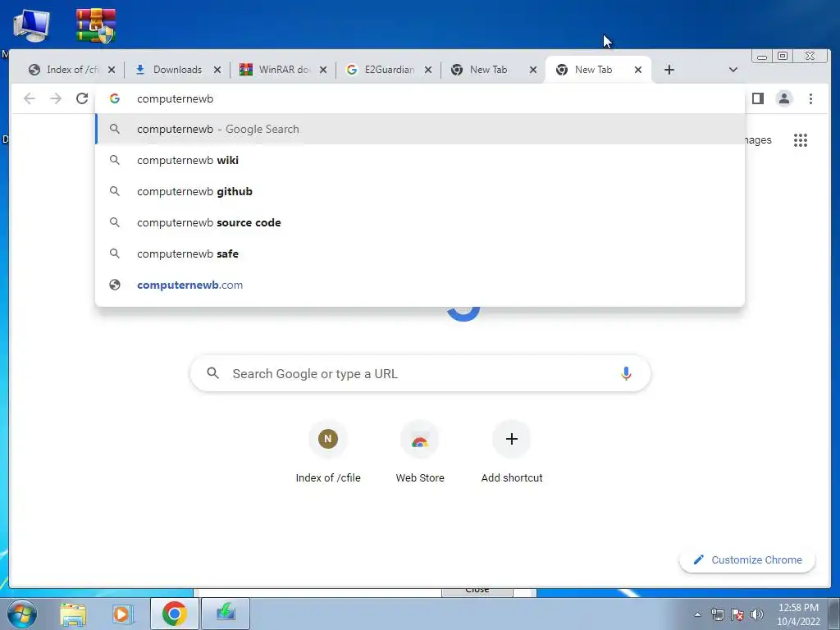The width and height of the screenshot is (840, 630).
Task: Click the Customize Chrome button
Action: point(747,559)
